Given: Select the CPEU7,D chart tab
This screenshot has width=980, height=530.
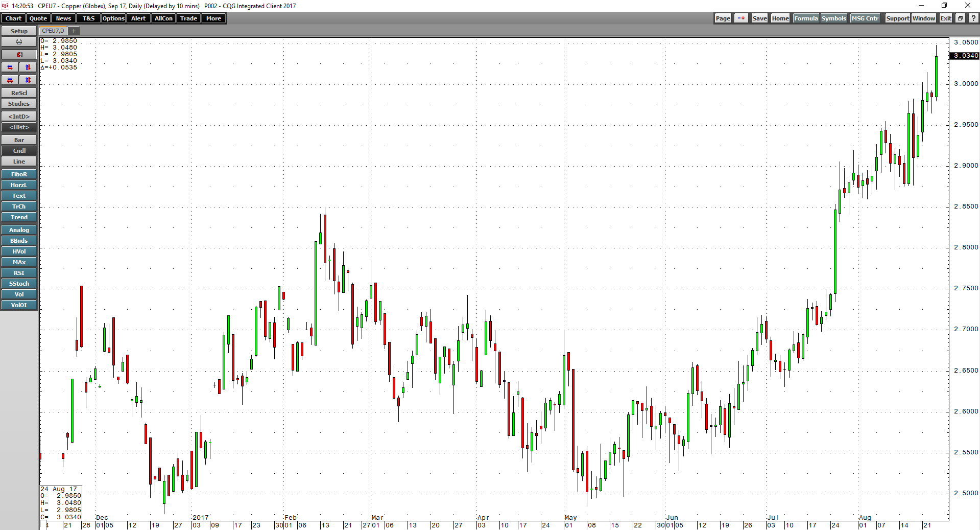Looking at the screenshot, I should point(53,31).
